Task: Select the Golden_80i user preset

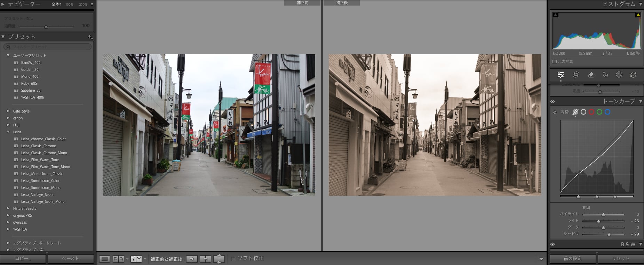Action: point(30,69)
